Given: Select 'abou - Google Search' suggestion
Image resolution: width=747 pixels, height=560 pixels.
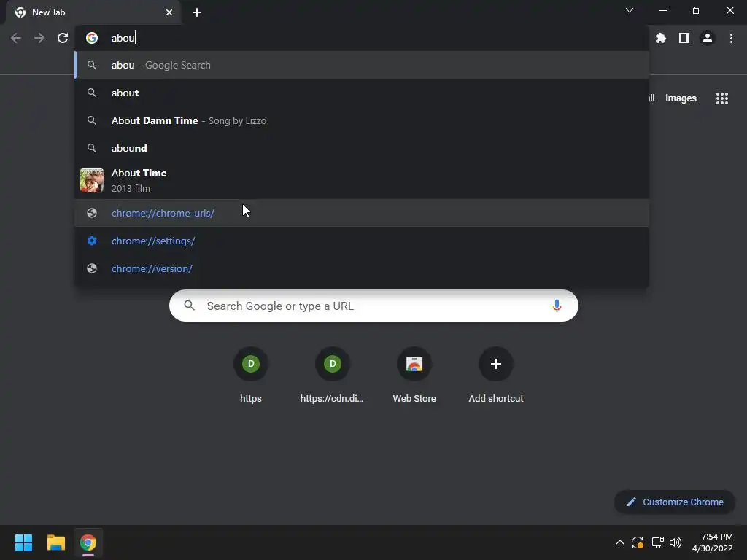Looking at the screenshot, I should click(x=362, y=65).
